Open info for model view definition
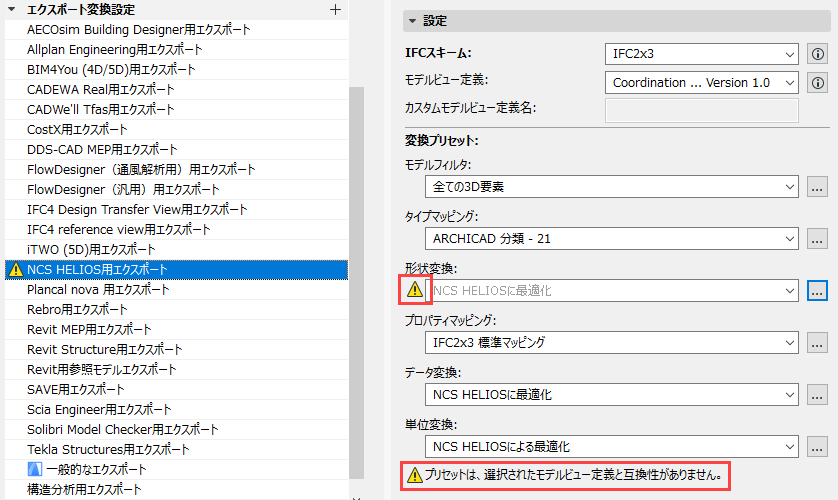 pyautogui.click(x=817, y=83)
